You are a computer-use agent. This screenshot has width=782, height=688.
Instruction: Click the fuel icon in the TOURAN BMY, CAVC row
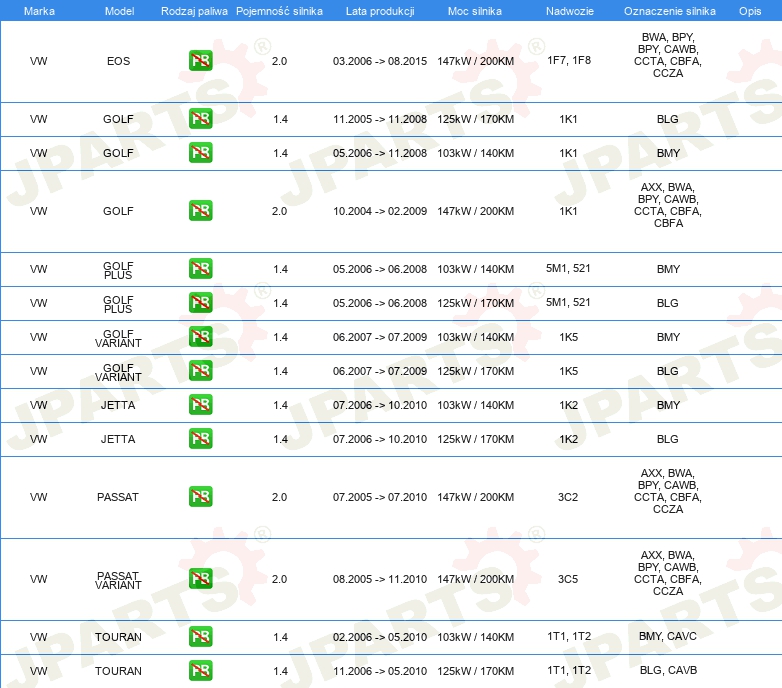(200, 637)
